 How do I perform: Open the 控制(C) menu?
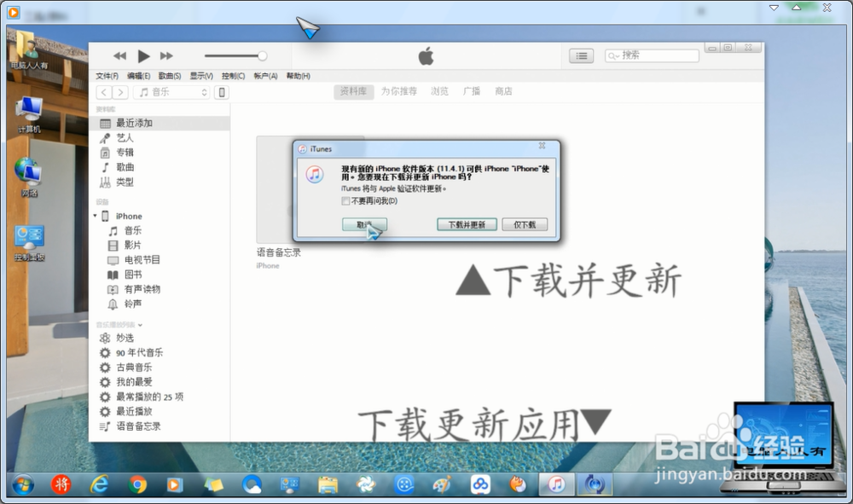tap(234, 76)
